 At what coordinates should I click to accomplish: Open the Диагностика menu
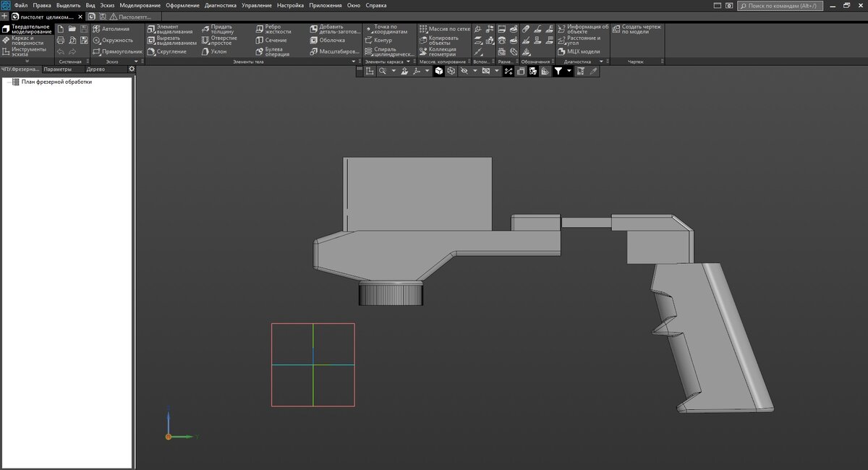tap(221, 5)
